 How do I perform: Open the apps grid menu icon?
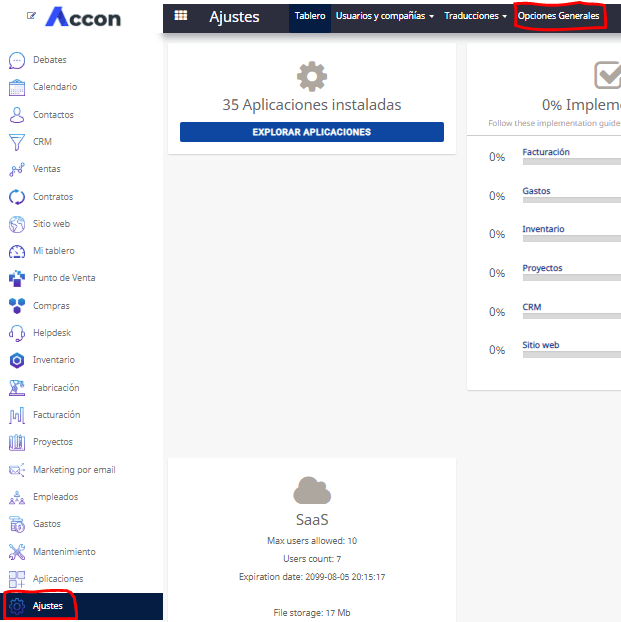[181, 15]
